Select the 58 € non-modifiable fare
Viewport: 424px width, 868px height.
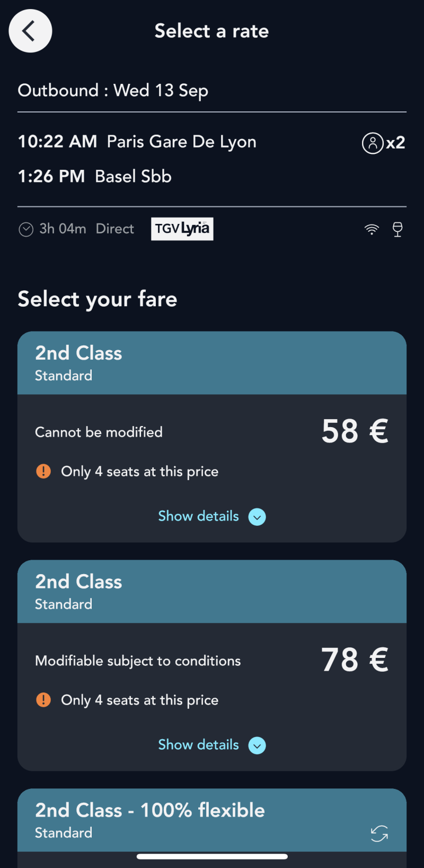(x=212, y=437)
